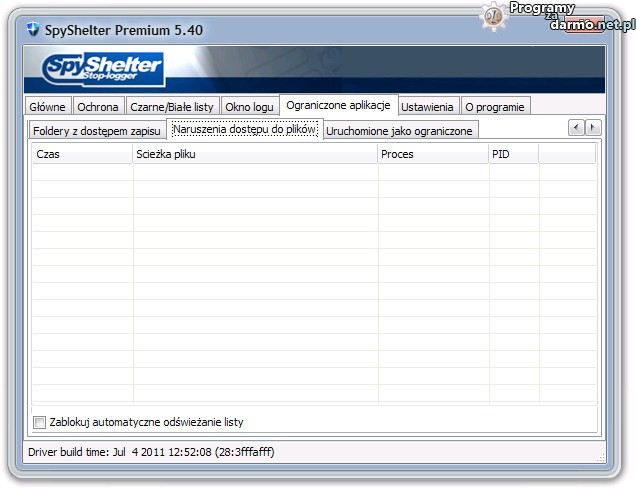Select the Ograniczone aplikacje tab
This screenshot has height=488, width=637.
pyautogui.click(x=338, y=105)
